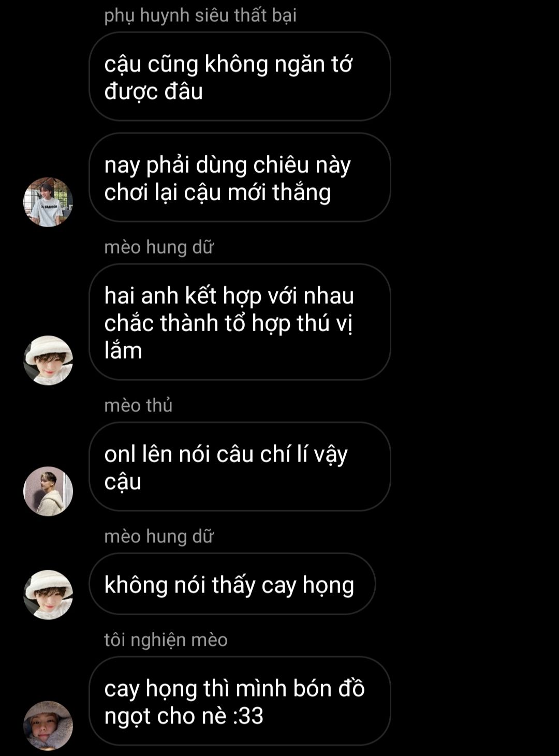The height and width of the screenshot is (756, 559).
Task: Select message 'cậu cũng không ngăn tớ được đâu'
Action: (x=240, y=77)
